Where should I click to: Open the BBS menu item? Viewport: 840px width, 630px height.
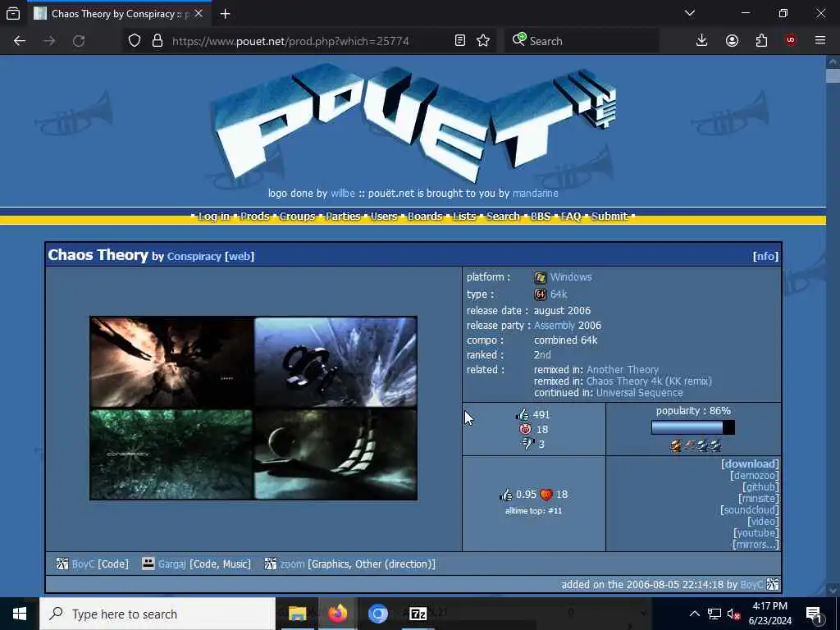point(540,217)
